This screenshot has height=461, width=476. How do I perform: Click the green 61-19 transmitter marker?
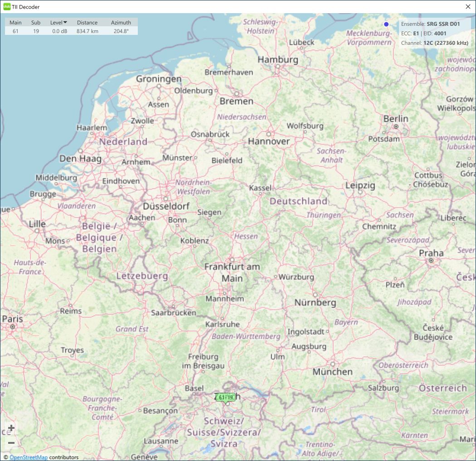(x=225, y=398)
